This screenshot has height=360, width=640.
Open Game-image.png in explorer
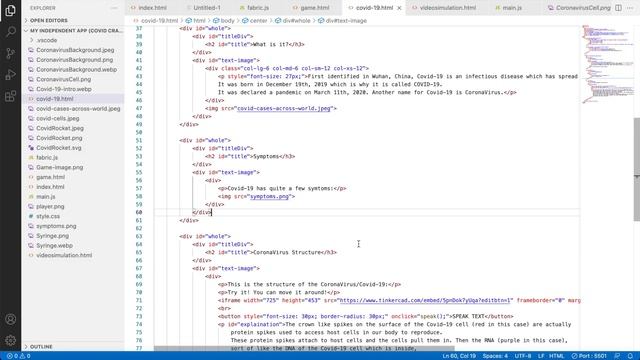73,167
